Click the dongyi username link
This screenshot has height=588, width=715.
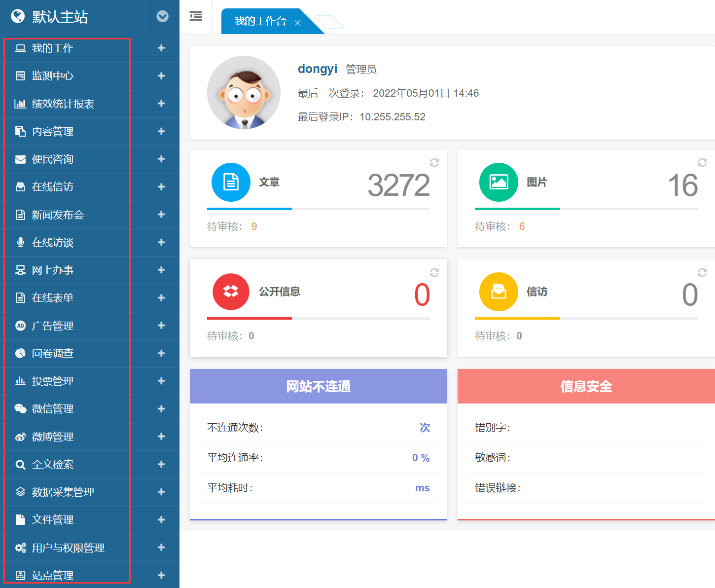(317, 69)
